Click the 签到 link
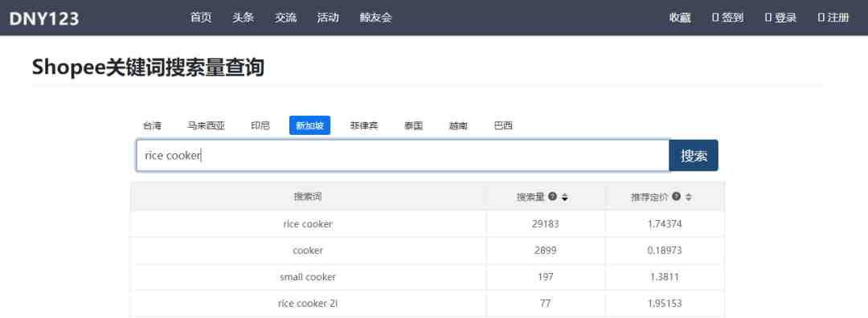The height and width of the screenshot is (318, 868). 727,18
